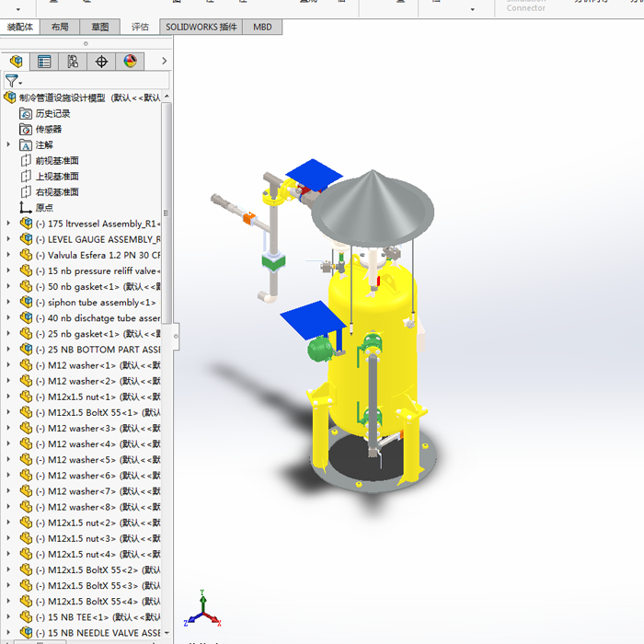Click M12 washer<1> part icon
The width and height of the screenshot is (644, 644).
coord(26,365)
